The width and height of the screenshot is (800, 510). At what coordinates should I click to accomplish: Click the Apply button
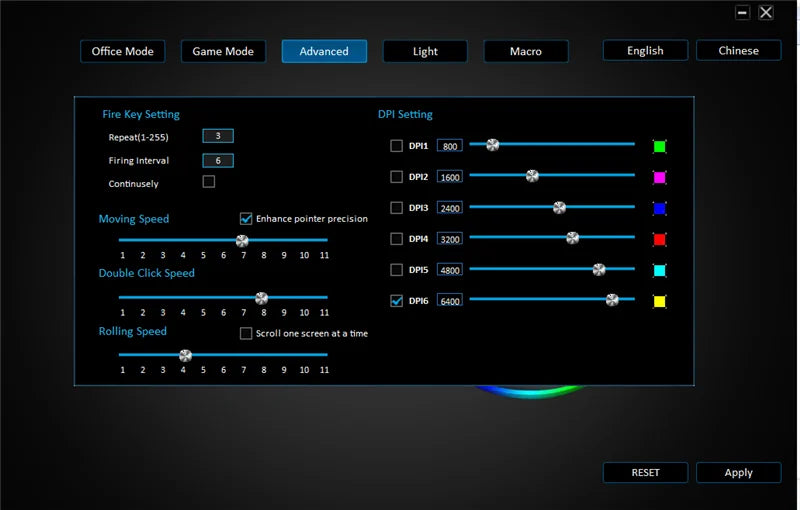tap(738, 473)
